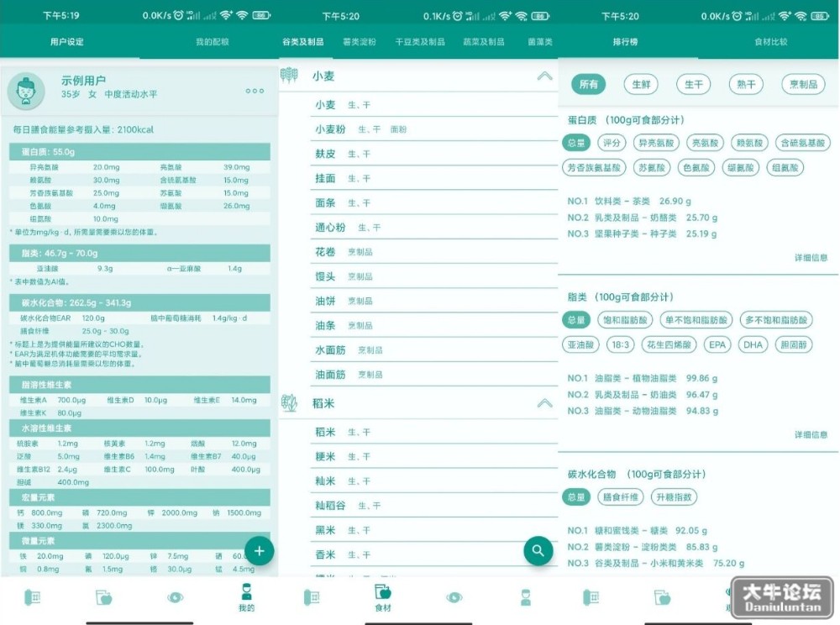Screen dimensions: 840x625
Task: Tap the eye icon in ingredient list screen navigation
Action: [x=454, y=597]
